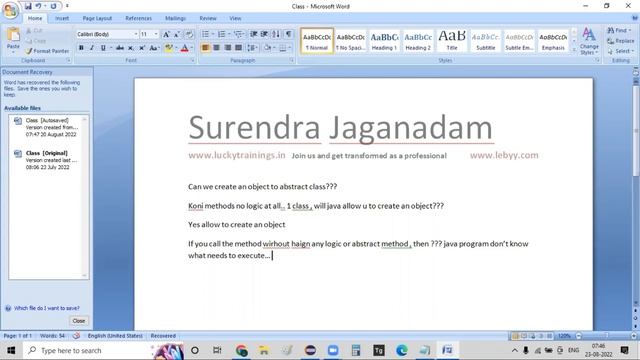Clear formatting from selected text
Screen dimensions: 640x360
pyautogui.click(x=189, y=34)
